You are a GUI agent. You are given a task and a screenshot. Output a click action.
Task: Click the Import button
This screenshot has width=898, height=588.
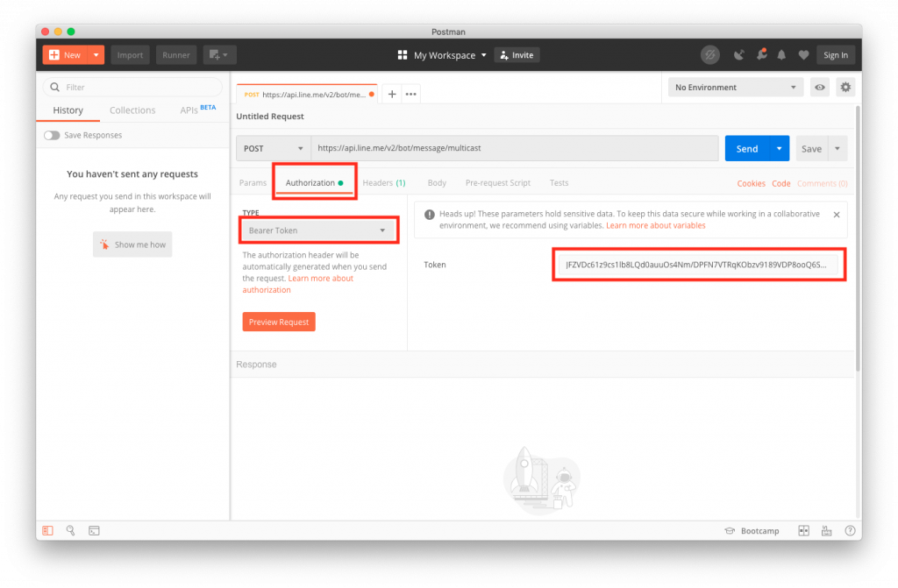click(x=130, y=55)
